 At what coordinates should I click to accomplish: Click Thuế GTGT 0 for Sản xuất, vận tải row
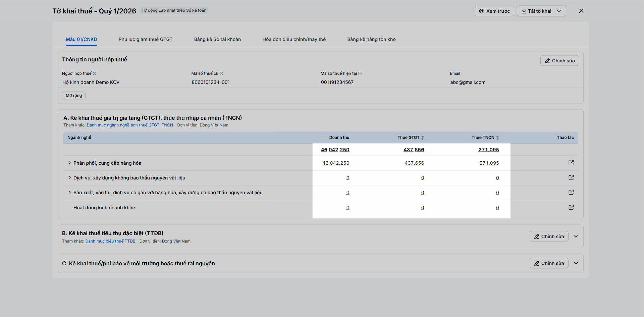pyautogui.click(x=423, y=193)
